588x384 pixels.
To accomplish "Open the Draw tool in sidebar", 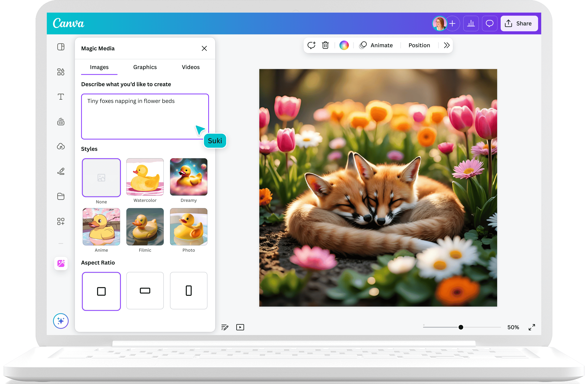I will 61,171.
